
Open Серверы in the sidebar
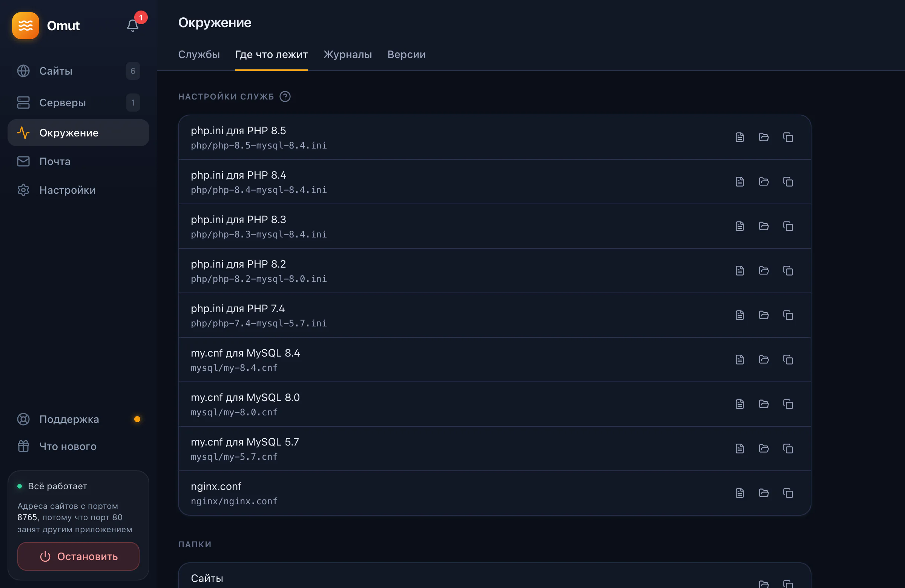(78, 103)
